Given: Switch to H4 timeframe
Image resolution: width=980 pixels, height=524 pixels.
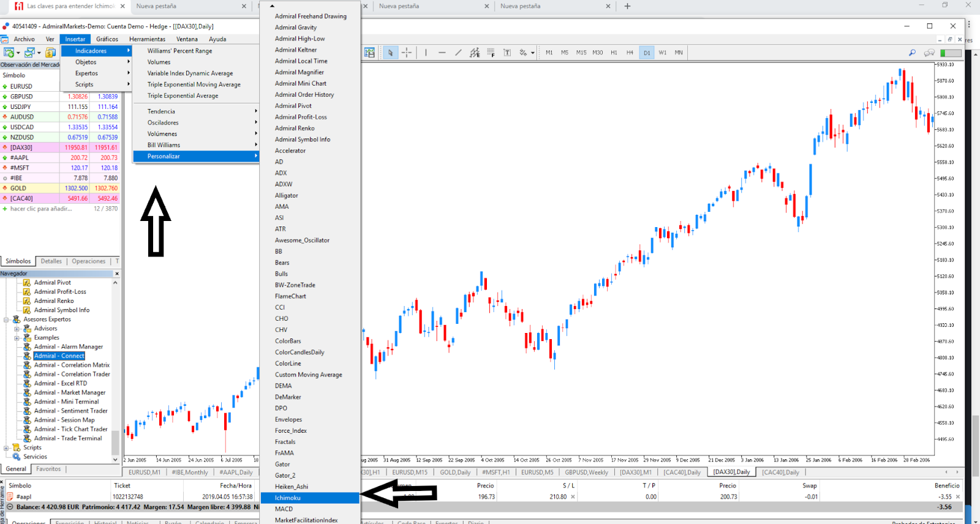Looking at the screenshot, I should pyautogui.click(x=630, y=53).
